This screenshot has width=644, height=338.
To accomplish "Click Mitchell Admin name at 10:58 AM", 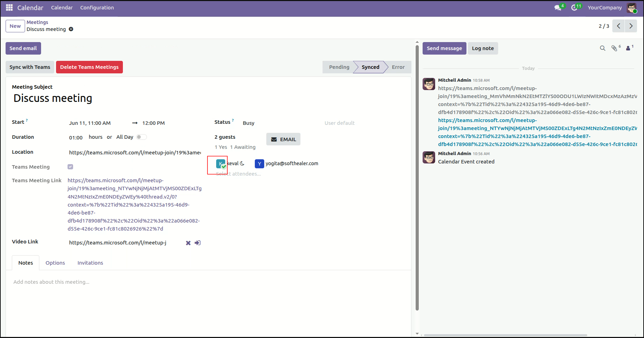I will point(454,80).
